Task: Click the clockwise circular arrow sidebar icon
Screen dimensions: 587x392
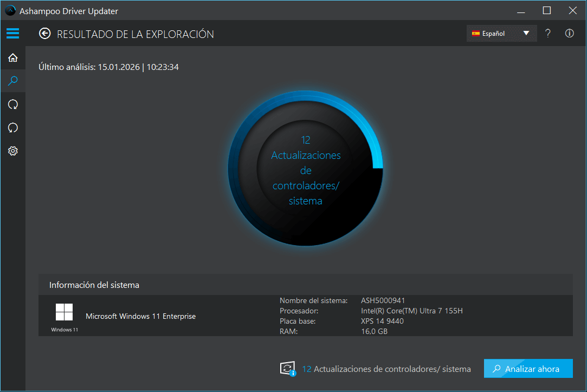Action: [12, 104]
